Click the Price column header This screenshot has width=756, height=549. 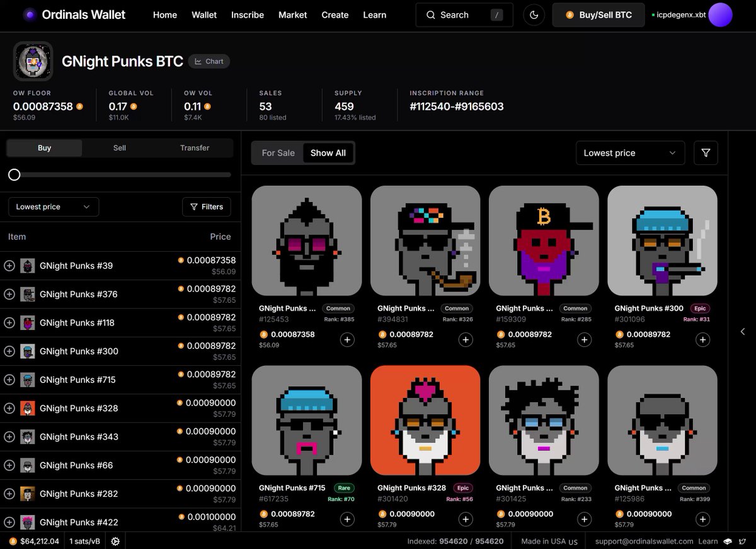pos(220,237)
